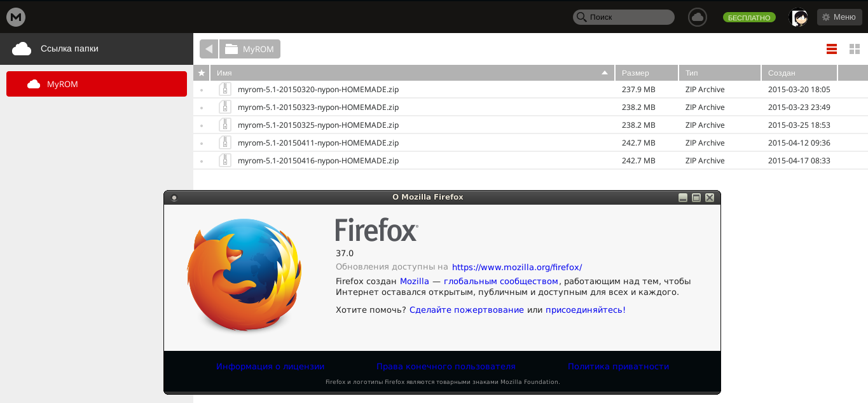Switch to grid thumbnail view
The height and width of the screenshot is (403, 868).
point(855,49)
